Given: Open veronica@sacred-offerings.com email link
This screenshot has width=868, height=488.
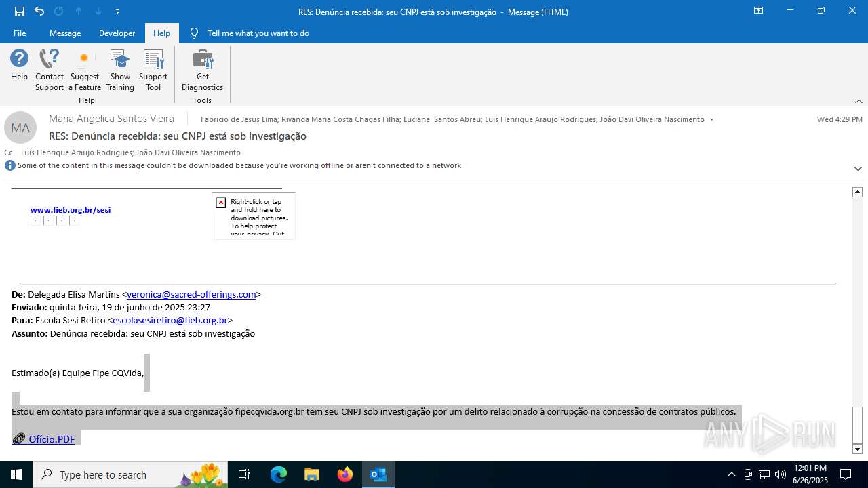Looking at the screenshot, I should pyautogui.click(x=191, y=295).
